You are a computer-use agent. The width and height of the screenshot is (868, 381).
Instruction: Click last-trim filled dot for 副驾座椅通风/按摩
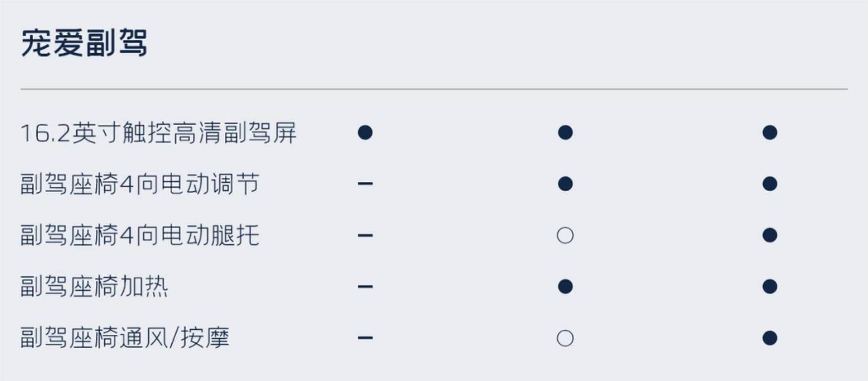(770, 338)
